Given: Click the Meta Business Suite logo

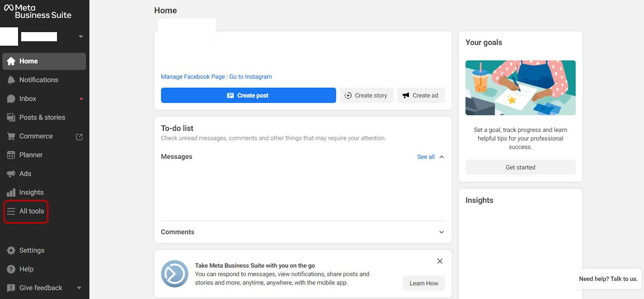Looking at the screenshot, I should 37,12.
